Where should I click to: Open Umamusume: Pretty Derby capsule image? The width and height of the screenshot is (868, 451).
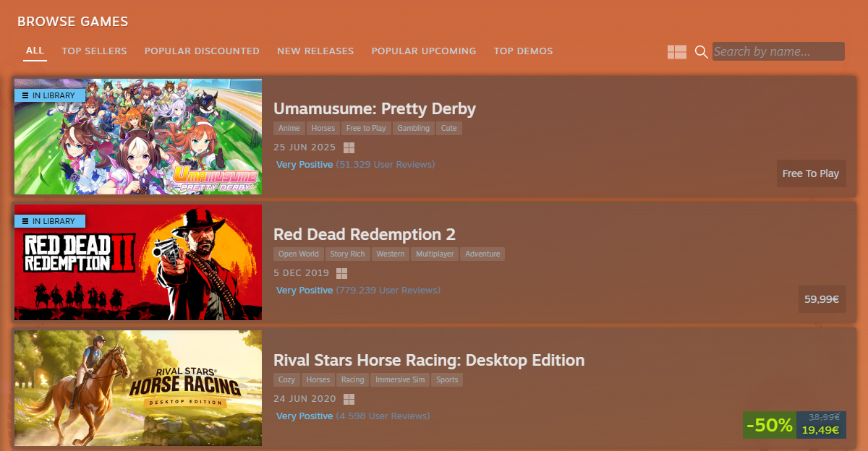(x=138, y=137)
